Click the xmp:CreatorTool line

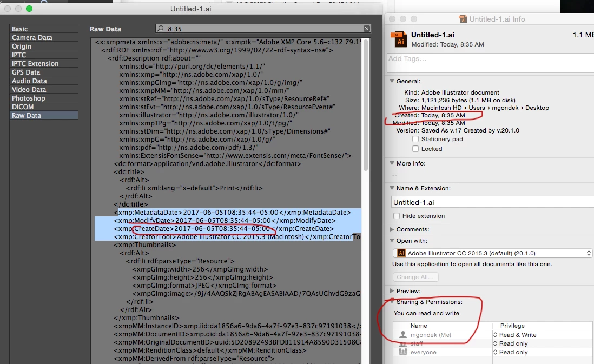pos(237,237)
